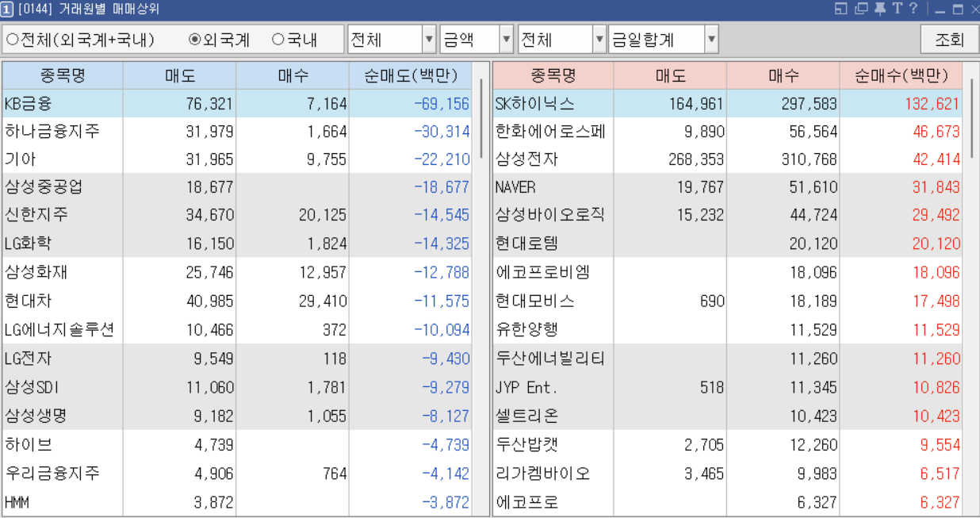Click the net sell value -69,156

[442, 104]
